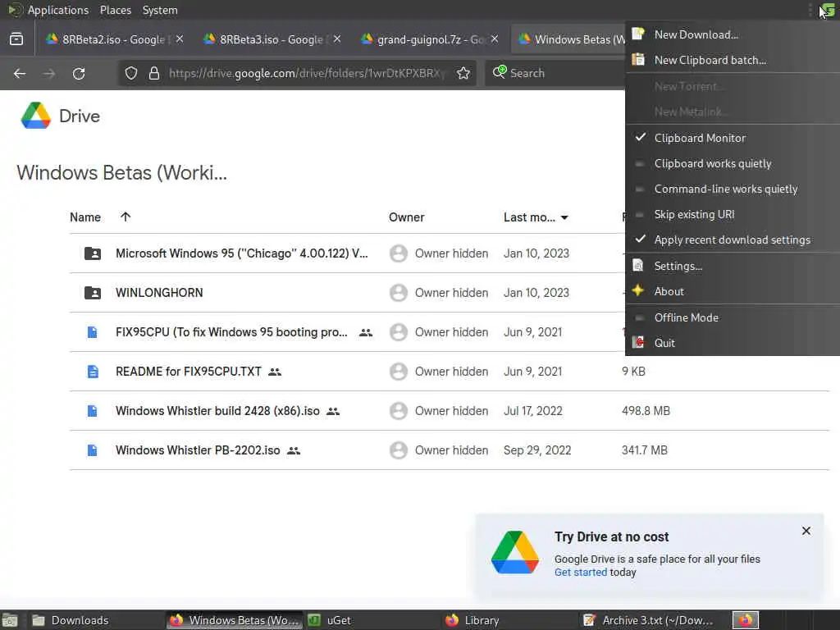The image size is (840, 630).
Task: Sort by Name column header
Action: point(85,217)
